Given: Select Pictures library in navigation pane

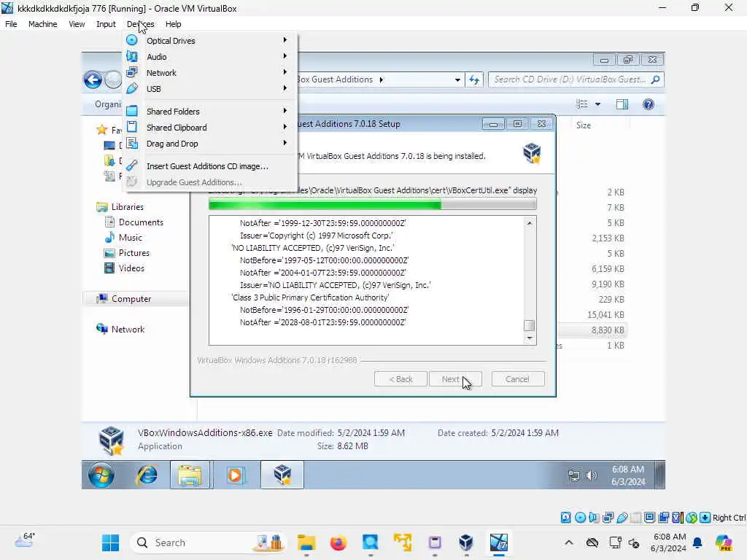Looking at the screenshot, I should coord(134,253).
